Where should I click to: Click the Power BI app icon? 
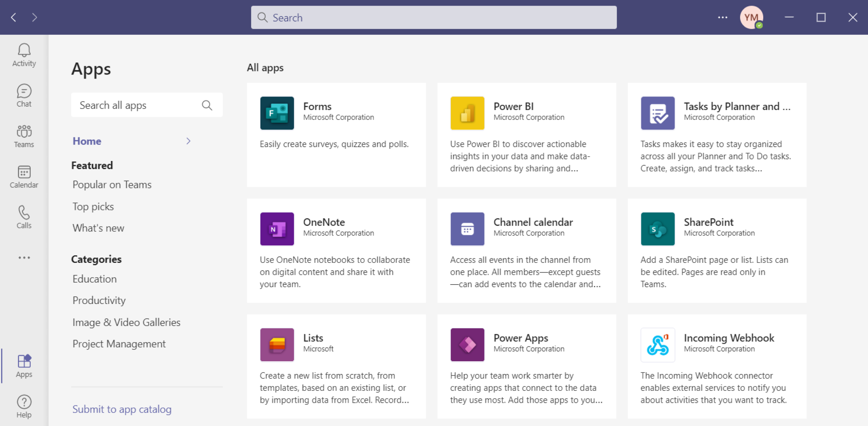(467, 113)
